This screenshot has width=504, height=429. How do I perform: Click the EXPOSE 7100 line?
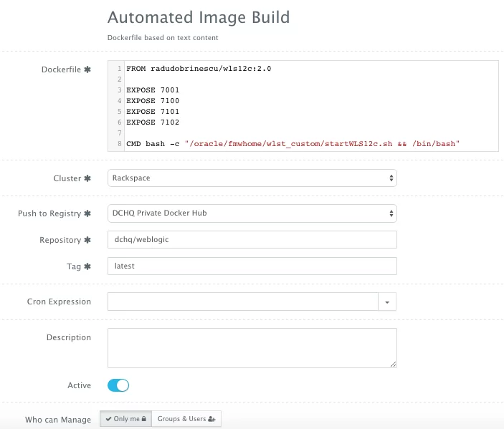tap(153, 101)
